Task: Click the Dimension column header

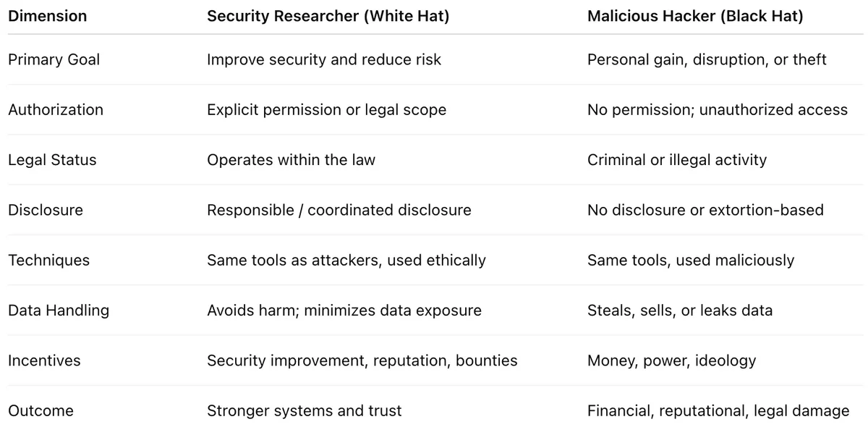Action: click(x=46, y=16)
